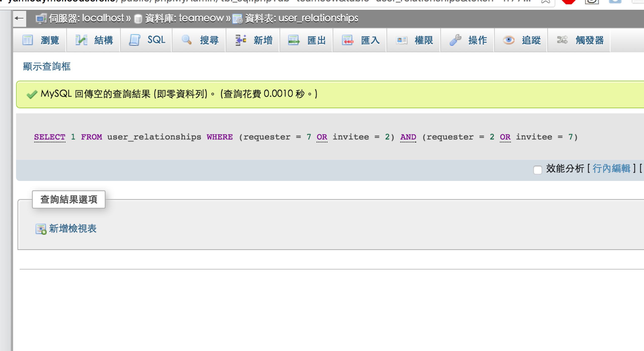Click the 追蹤 eye tracking icon
The width and height of the screenshot is (644, 351).
coord(508,40)
